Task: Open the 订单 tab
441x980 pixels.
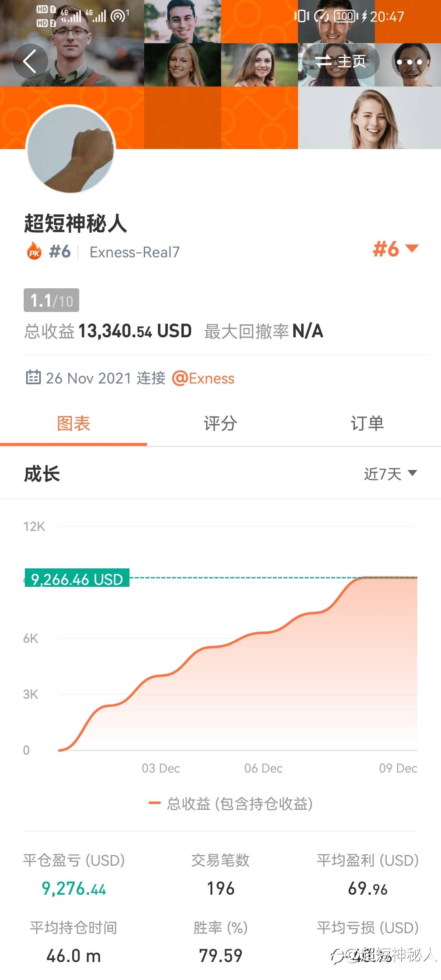Action: click(367, 424)
